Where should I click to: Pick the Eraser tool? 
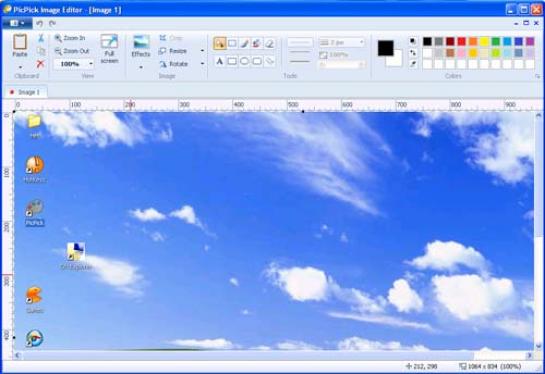tap(269, 43)
